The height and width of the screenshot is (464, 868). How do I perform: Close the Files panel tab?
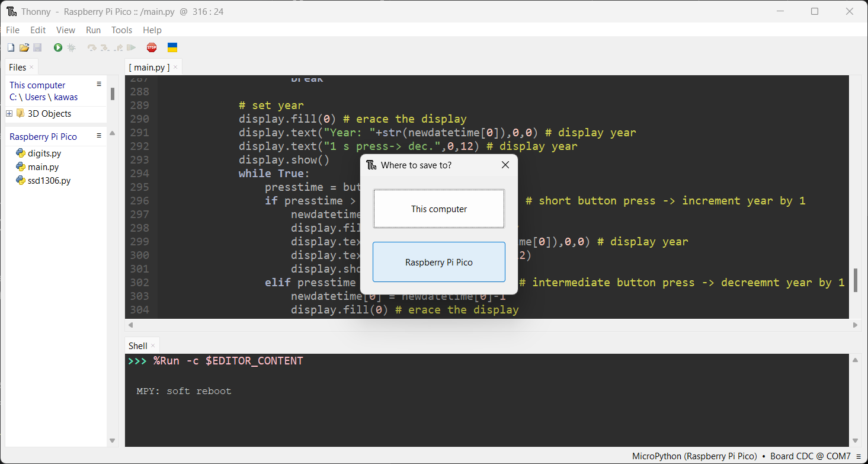pyautogui.click(x=31, y=68)
